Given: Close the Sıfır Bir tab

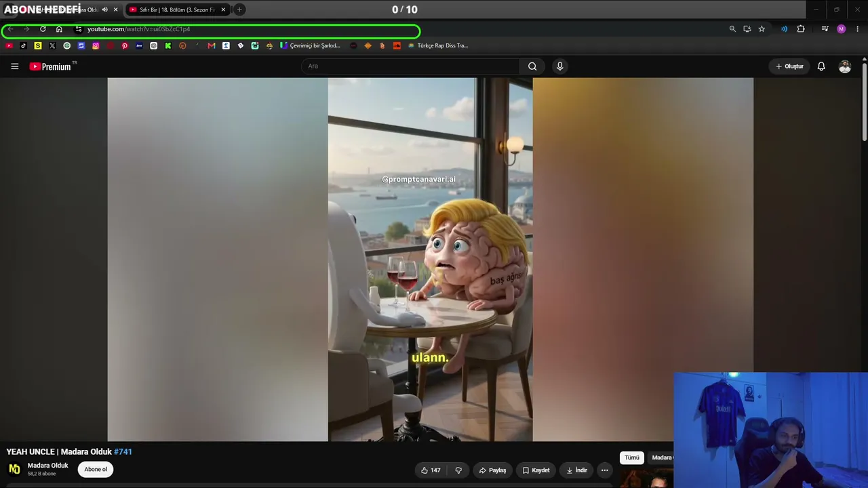Looking at the screenshot, I should point(223,9).
